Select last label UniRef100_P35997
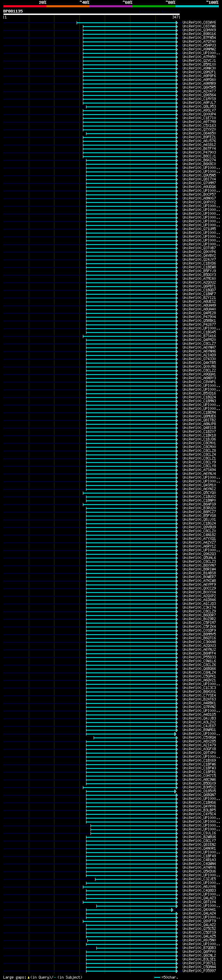Viewport: 222px width, 980px height. (x=199, y=971)
